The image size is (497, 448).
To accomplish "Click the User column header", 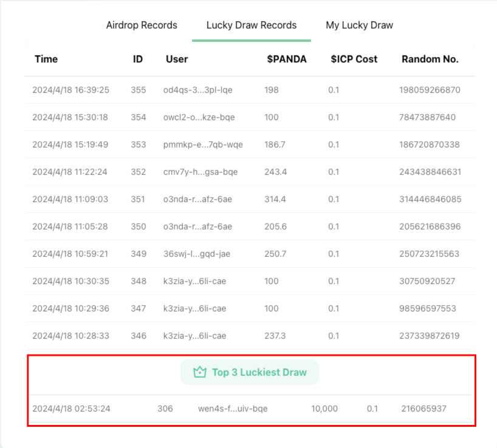I will 177,59.
